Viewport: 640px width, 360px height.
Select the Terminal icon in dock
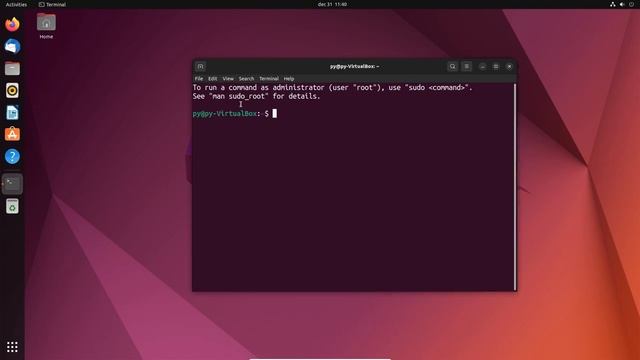click(12, 184)
